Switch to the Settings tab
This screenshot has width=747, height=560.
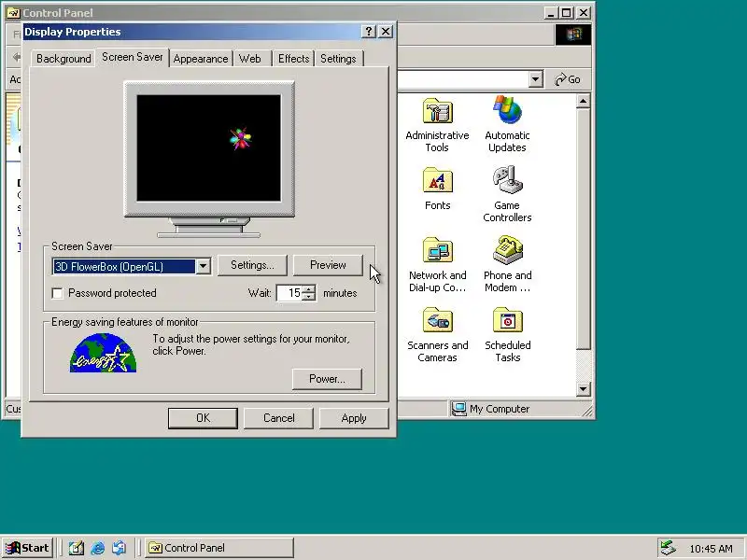pos(338,59)
